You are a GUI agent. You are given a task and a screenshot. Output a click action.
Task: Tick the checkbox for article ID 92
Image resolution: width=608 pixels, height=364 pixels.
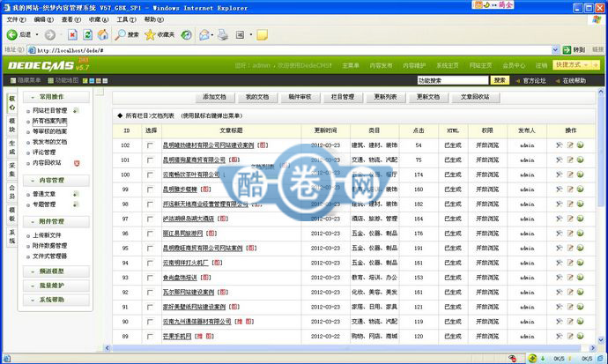(x=150, y=293)
